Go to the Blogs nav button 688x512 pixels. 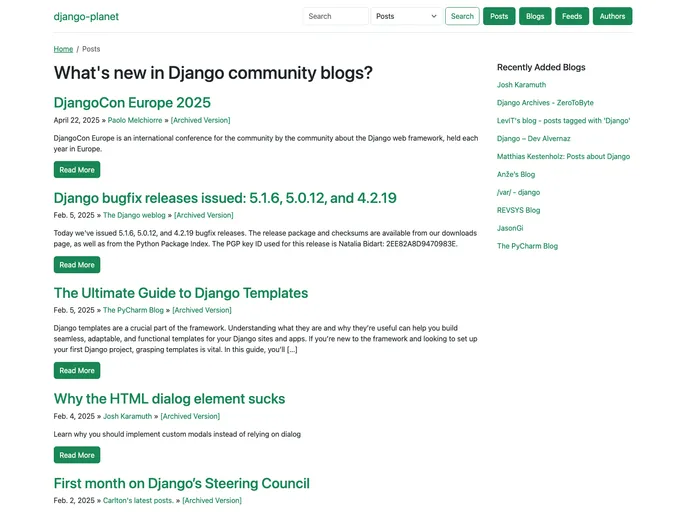(x=535, y=16)
